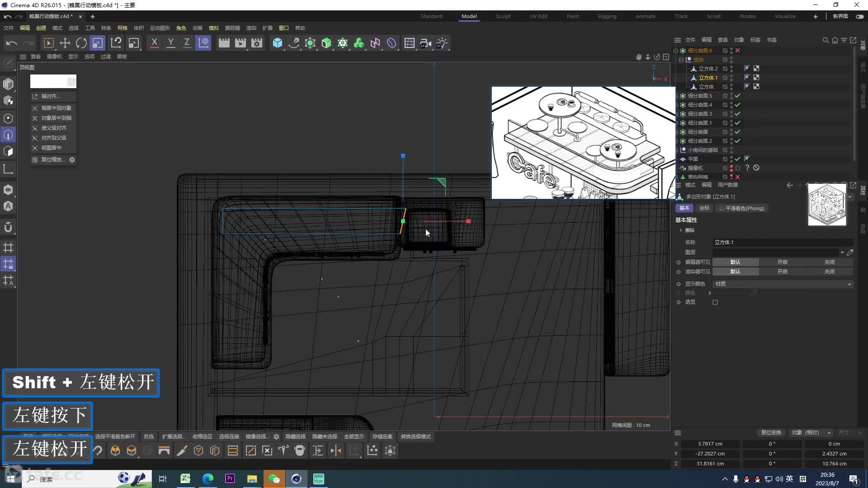868x488 pixels.
Task: Open spline pen tool icon
Action: tap(294, 43)
